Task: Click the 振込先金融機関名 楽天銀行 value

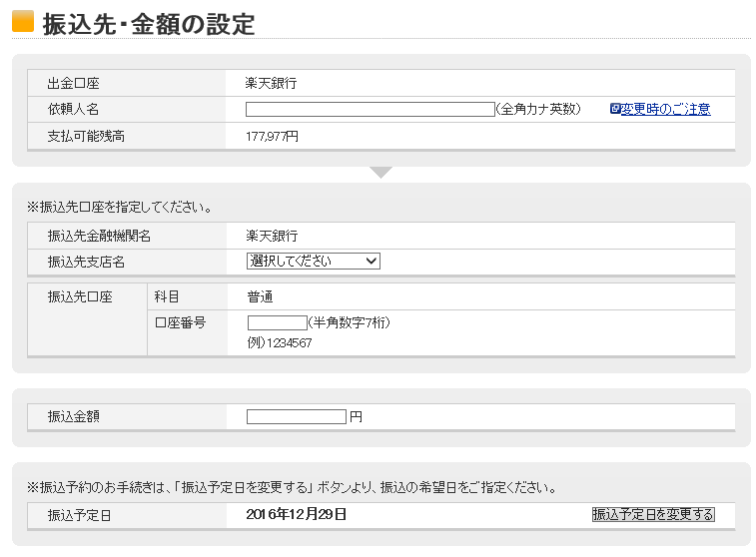Action: [272, 236]
